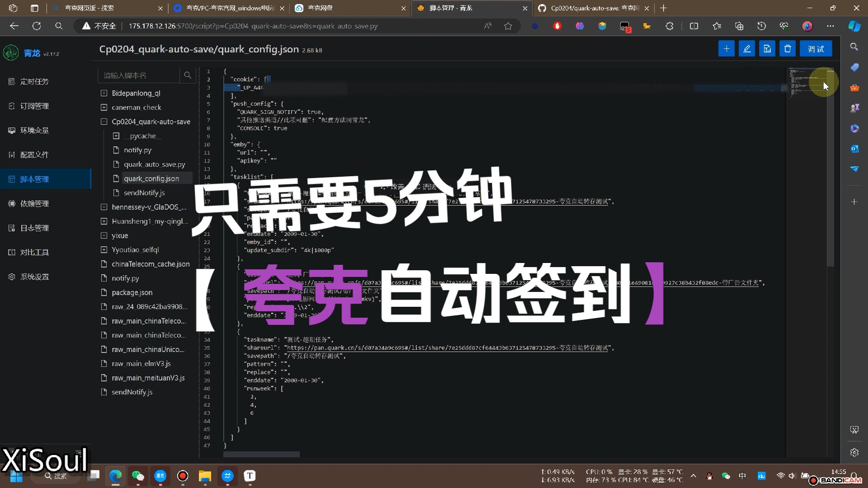The height and width of the screenshot is (488, 868).
Task: Open Outlook icon in Edge sidebar
Action: (854, 149)
